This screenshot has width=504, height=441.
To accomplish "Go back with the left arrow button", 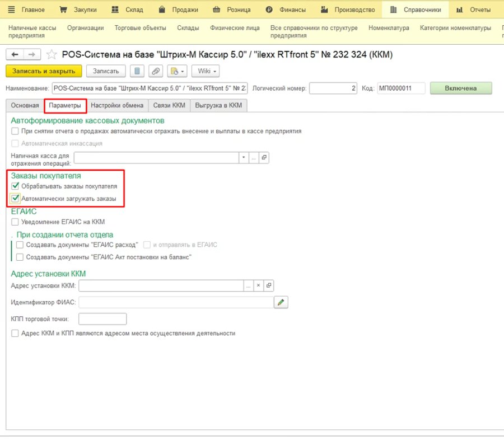I will (x=15, y=54).
